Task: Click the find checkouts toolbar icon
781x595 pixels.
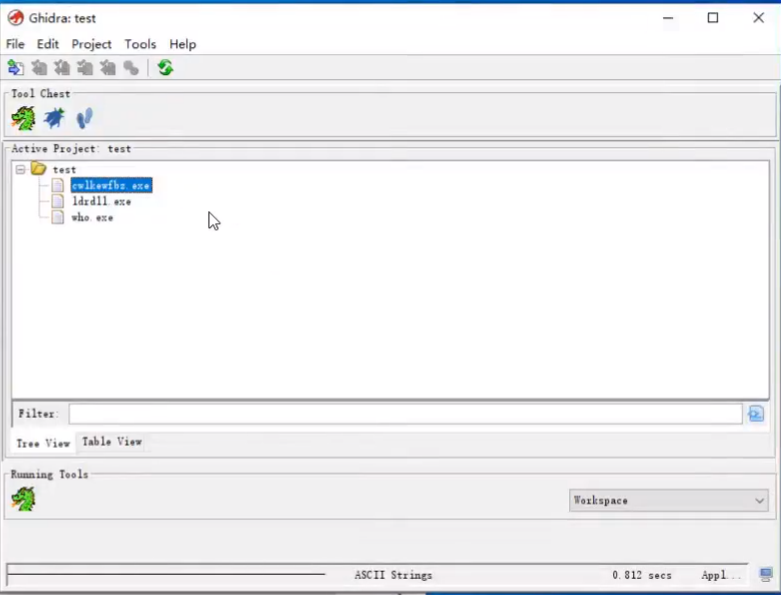Action: (131, 68)
